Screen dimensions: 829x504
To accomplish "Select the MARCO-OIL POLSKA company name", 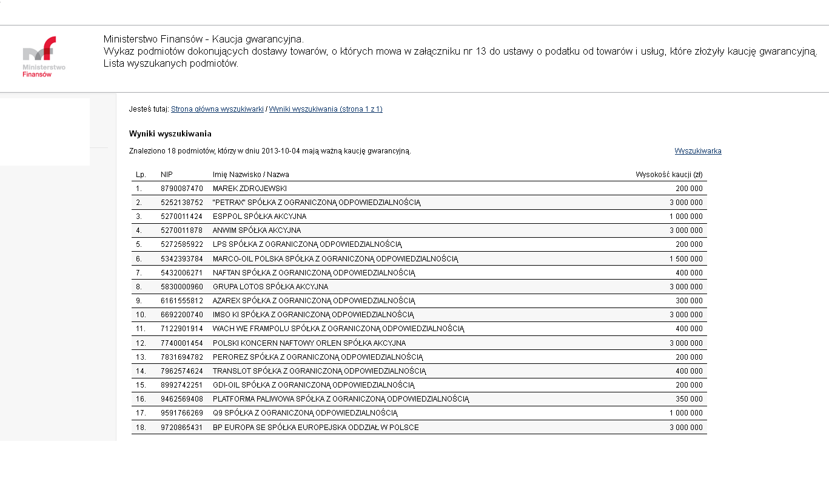I will pos(335,259).
